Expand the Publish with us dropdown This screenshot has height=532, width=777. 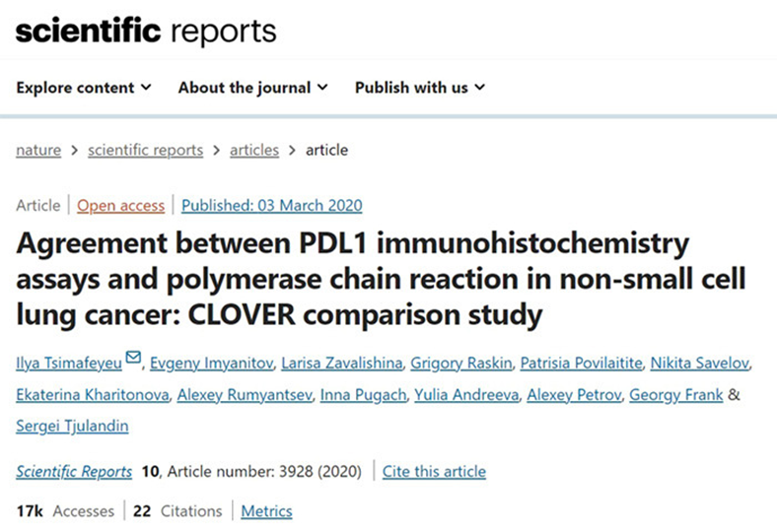tap(420, 88)
